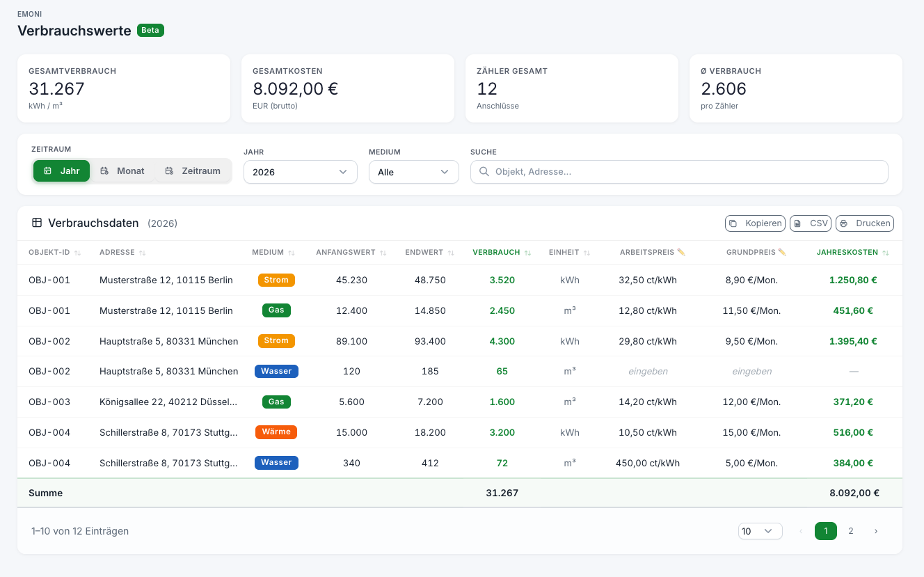Click the sort icon next to Endwert
This screenshot has width=924, height=577.
(x=451, y=253)
